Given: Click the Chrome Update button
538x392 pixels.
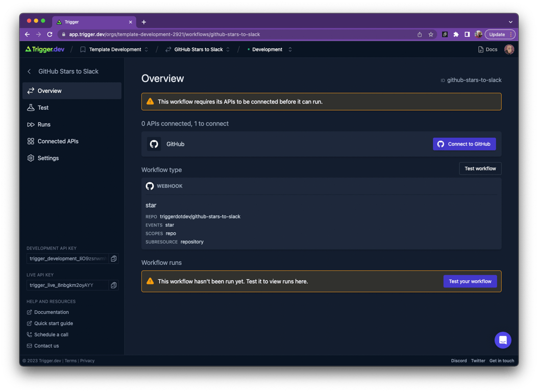Looking at the screenshot, I should [500, 34].
